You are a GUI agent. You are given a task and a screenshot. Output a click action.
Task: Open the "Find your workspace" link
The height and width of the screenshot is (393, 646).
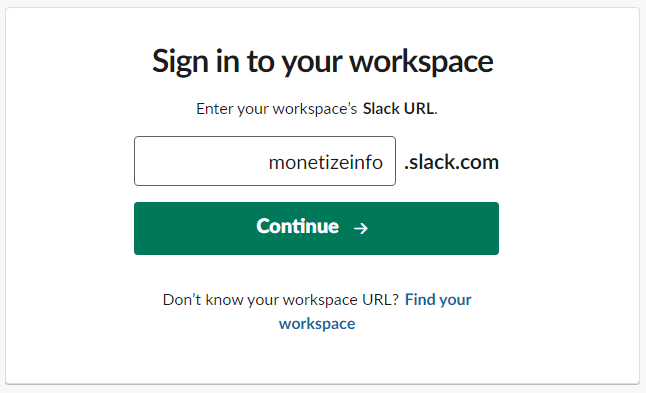[x=375, y=311]
